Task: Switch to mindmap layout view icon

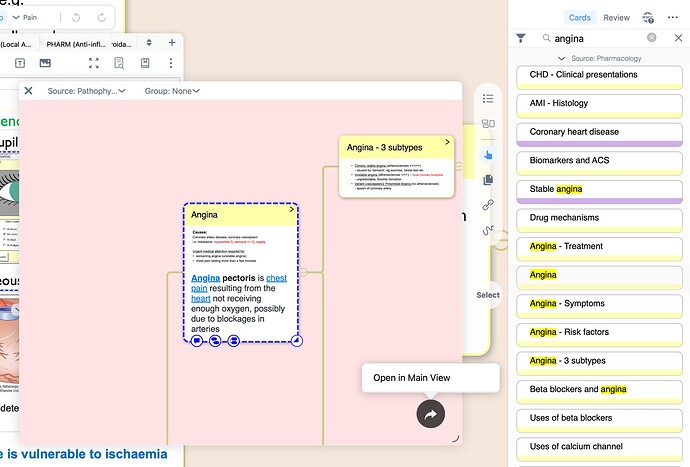Action: 488,124
